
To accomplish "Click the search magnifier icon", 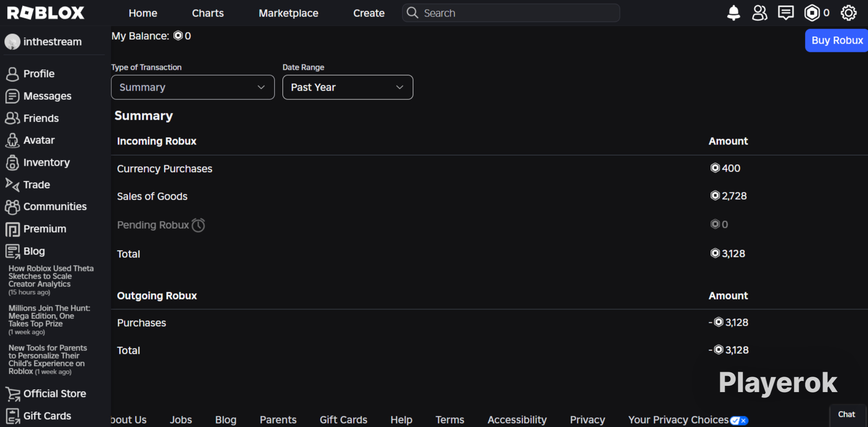I will click(x=412, y=13).
